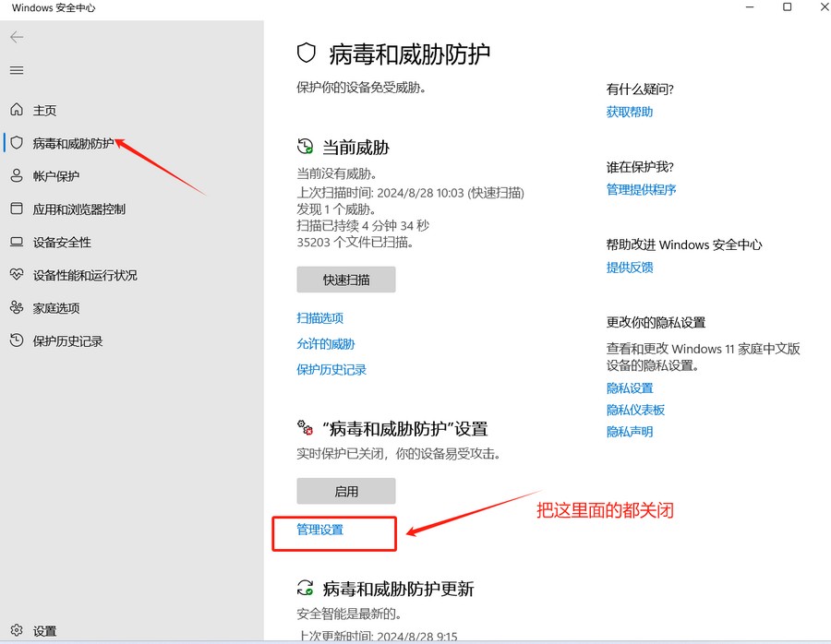Open the 隐私设置 link

click(630, 388)
